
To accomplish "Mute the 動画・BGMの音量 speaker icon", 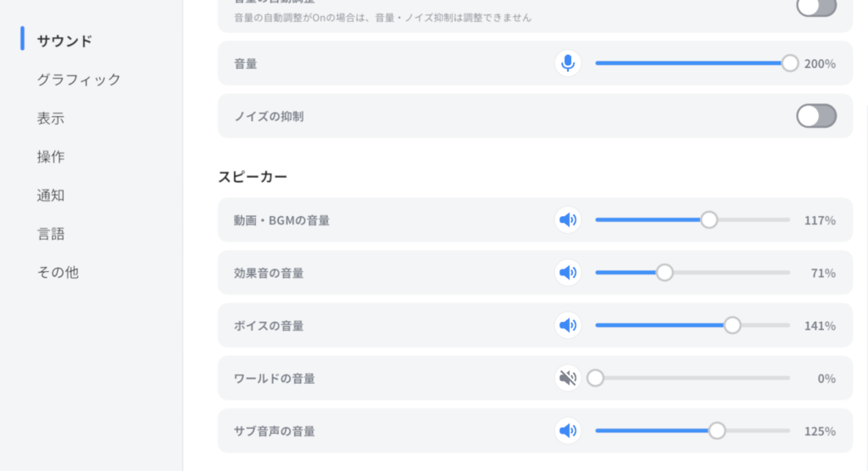I will point(568,220).
